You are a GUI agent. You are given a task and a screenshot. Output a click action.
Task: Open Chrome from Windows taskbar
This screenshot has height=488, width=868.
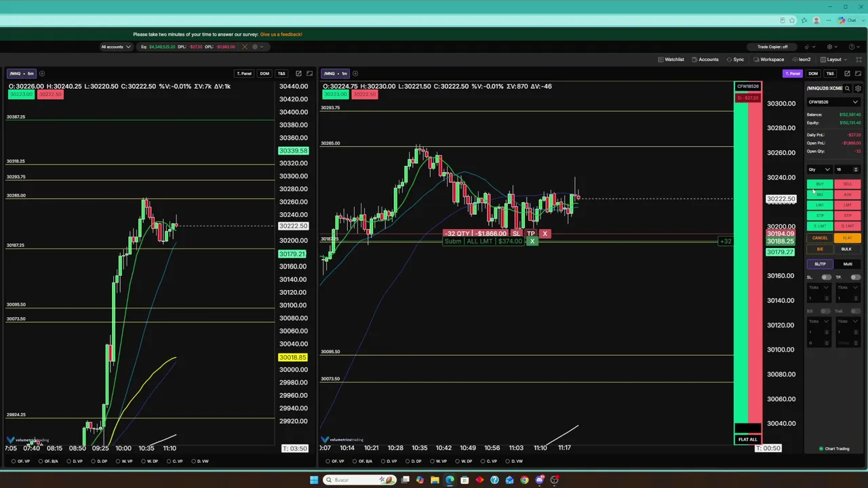click(525, 480)
